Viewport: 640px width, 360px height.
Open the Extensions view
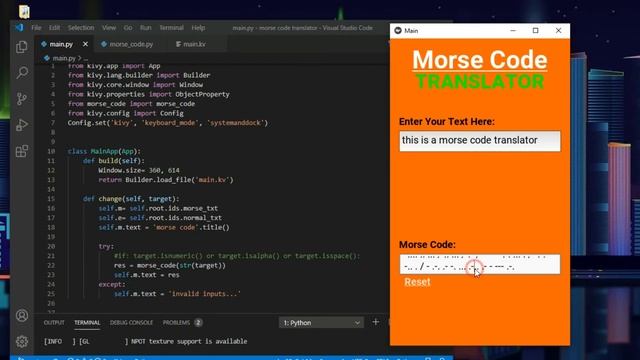pyautogui.click(x=22, y=151)
